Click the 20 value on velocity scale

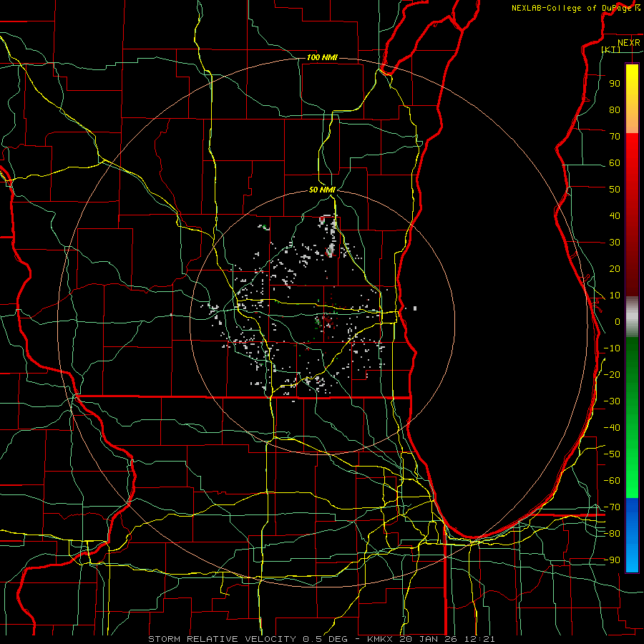615,268
